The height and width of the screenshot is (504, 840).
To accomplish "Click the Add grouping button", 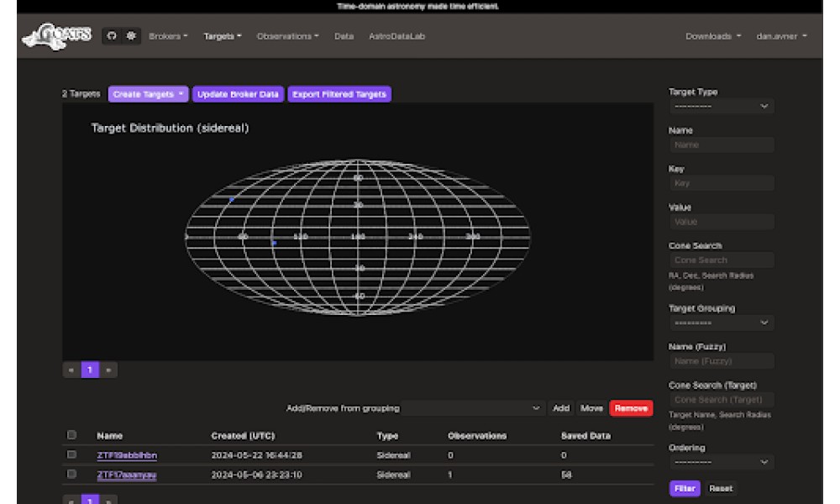I will click(x=561, y=408).
